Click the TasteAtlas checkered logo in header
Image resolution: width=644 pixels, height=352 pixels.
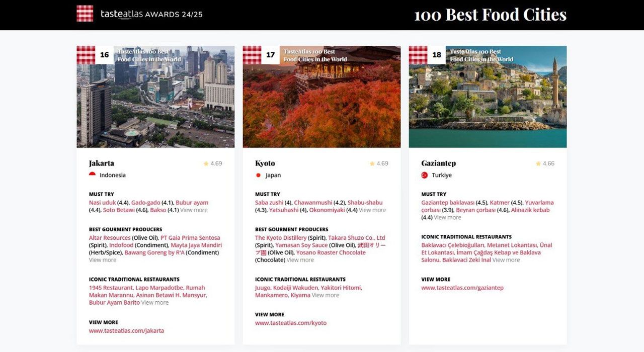[85, 14]
